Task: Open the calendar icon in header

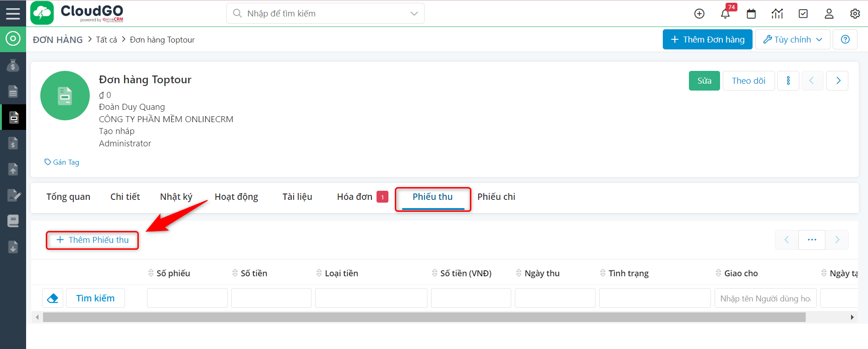Action: point(751,14)
